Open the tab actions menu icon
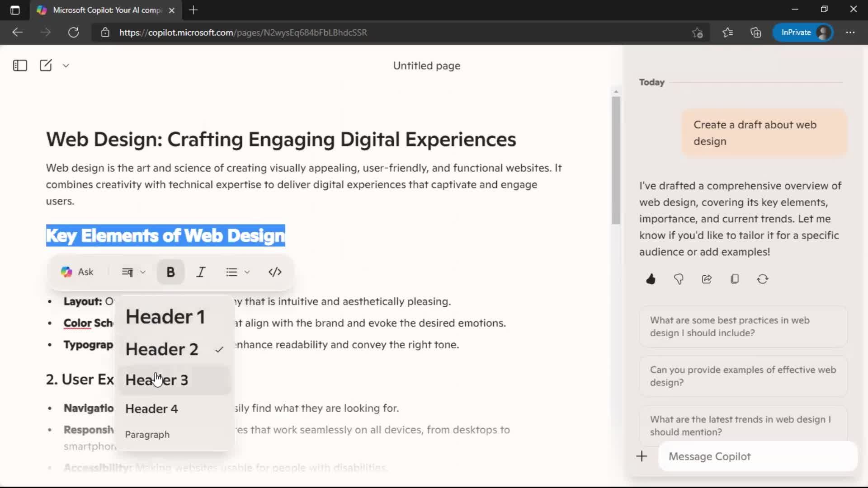868x488 pixels. point(15,10)
